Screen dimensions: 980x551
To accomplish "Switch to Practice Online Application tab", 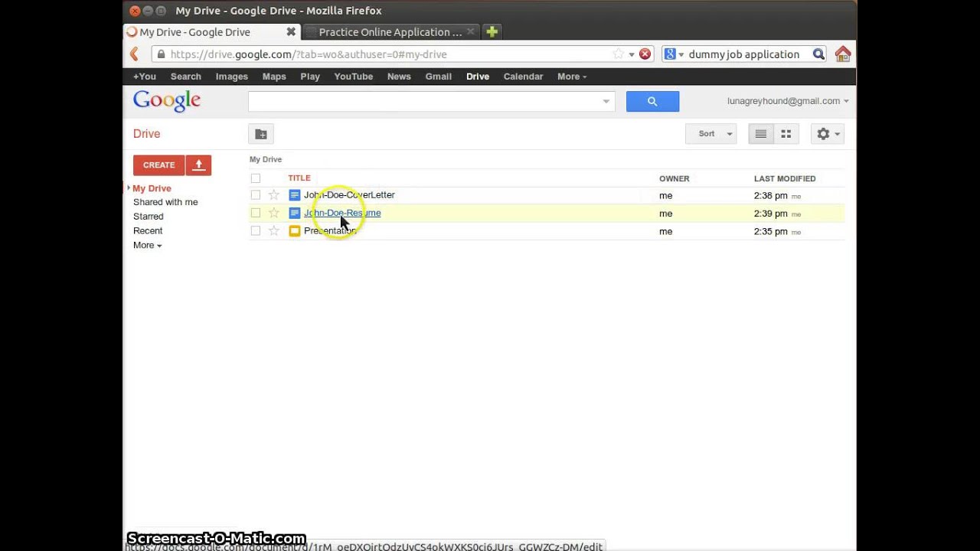I will coord(390,31).
